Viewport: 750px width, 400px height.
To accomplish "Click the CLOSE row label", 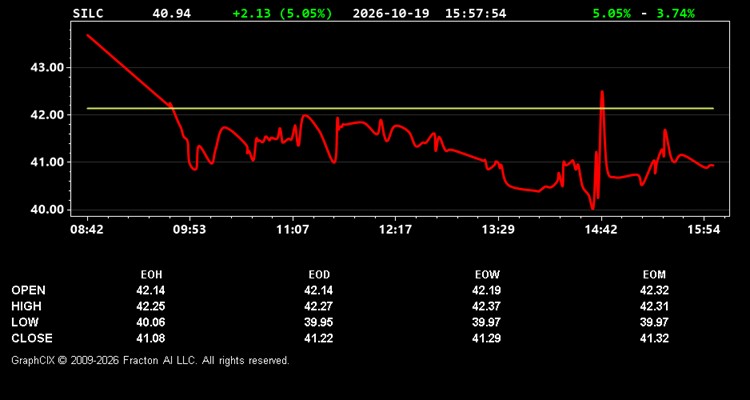I will pyautogui.click(x=32, y=338).
